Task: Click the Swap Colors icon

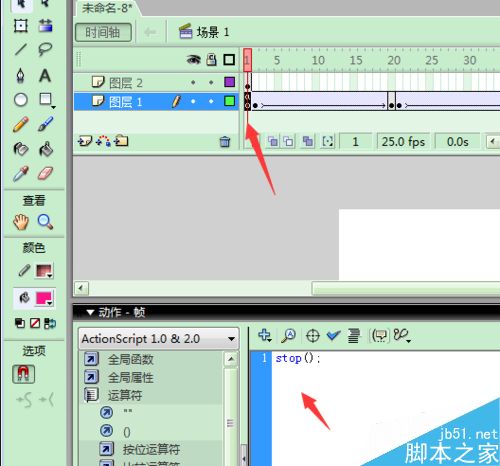Action: pos(50,323)
